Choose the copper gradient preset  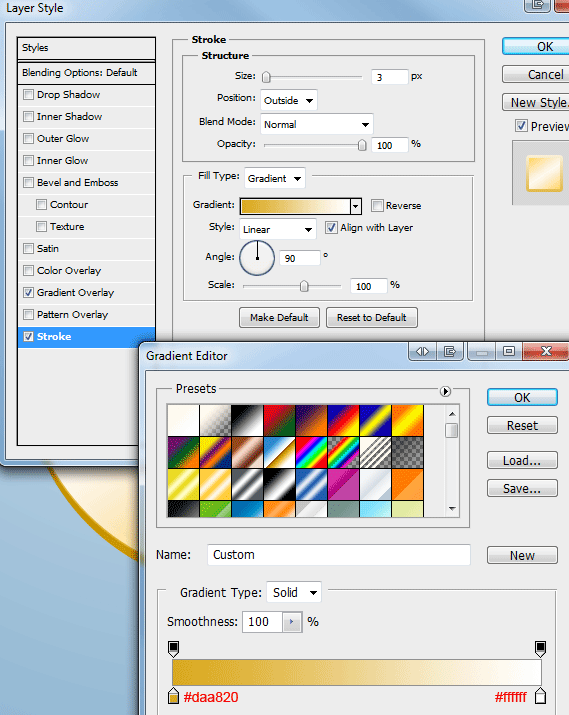coord(247,452)
